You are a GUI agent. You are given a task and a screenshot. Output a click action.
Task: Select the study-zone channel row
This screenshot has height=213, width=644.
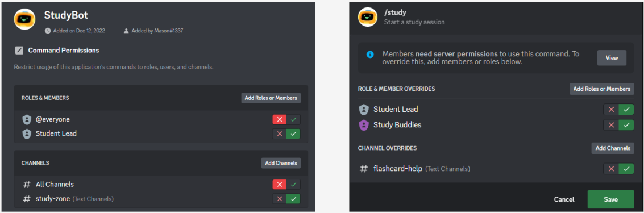click(161, 199)
